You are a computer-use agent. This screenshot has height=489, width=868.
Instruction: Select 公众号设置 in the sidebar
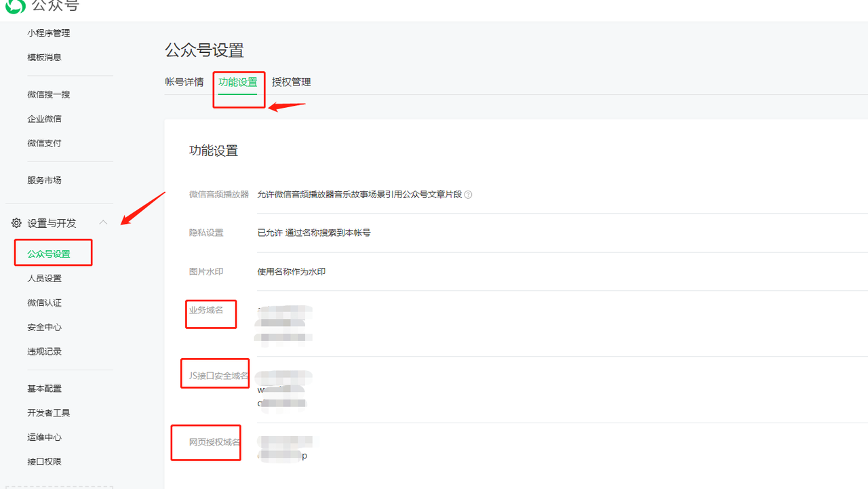(49, 254)
